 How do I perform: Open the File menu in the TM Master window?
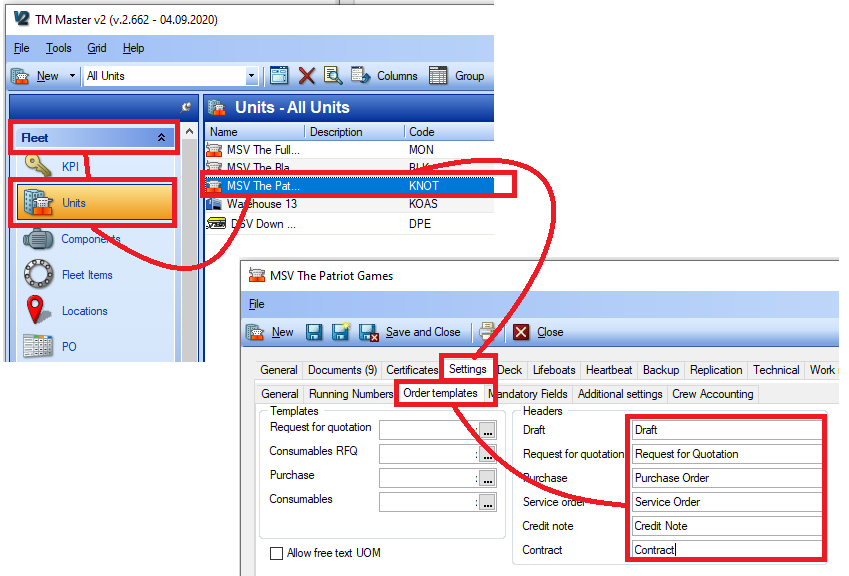[22, 48]
